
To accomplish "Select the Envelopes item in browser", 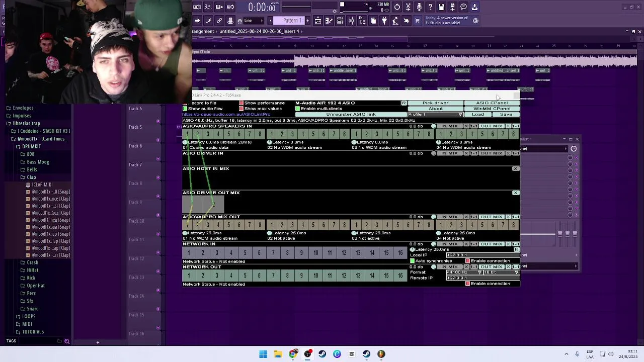I will pyautogui.click(x=23, y=108).
